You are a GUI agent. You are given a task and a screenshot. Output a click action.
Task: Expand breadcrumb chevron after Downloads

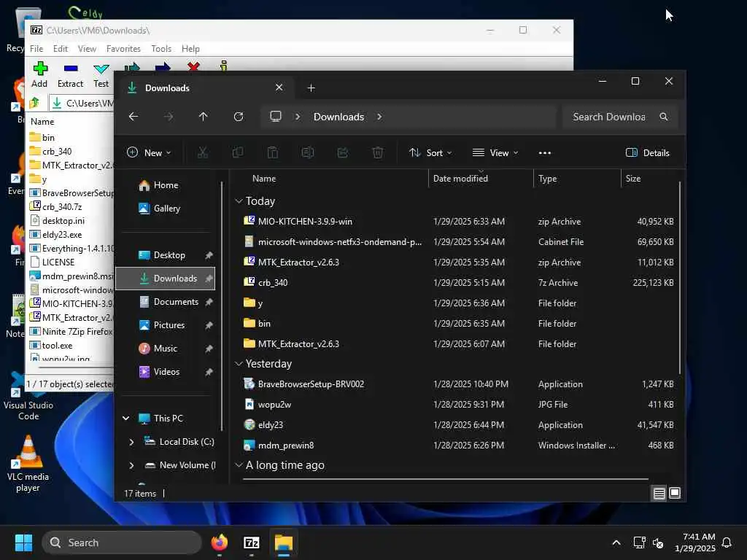coord(379,117)
